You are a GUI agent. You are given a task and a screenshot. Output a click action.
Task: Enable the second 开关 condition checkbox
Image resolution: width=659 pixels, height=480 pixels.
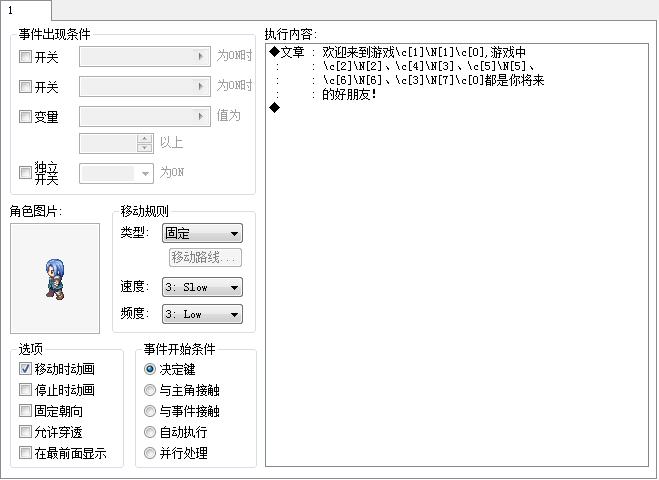(x=25, y=87)
